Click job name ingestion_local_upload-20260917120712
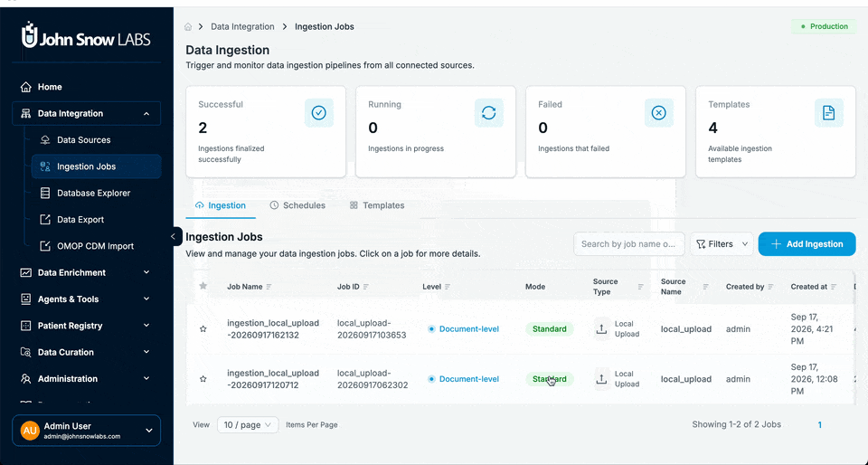Image resolution: width=868 pixels, height=465 pixels. click(x=273, y=379)
